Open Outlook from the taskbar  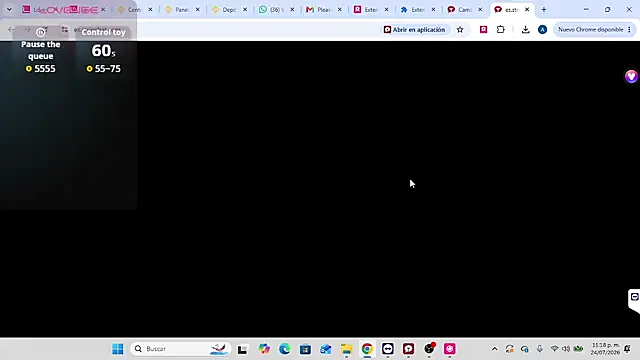tap(326, 349)
